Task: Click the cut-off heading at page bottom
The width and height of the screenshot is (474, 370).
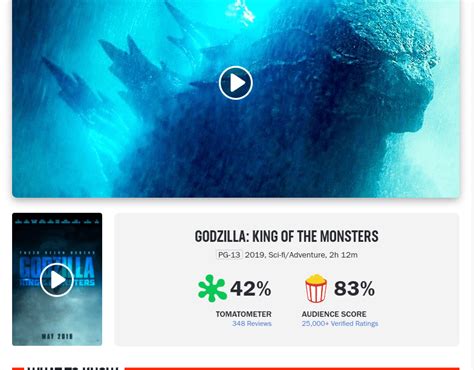Action: [73, 368]
